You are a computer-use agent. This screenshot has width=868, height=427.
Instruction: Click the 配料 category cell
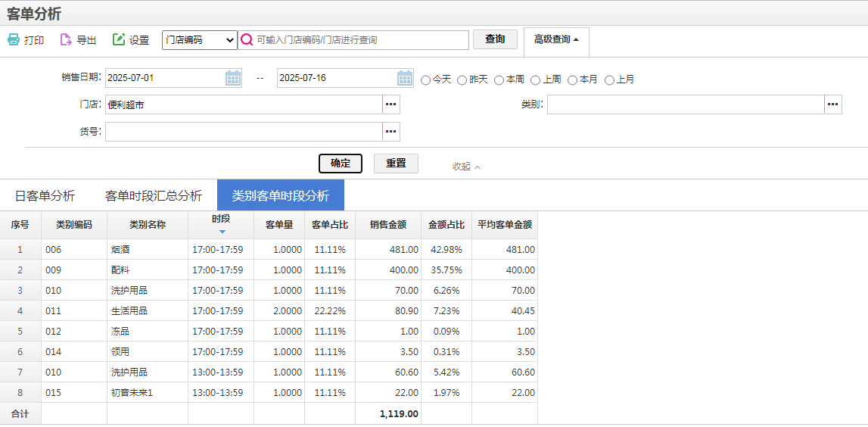pos(148,270)
